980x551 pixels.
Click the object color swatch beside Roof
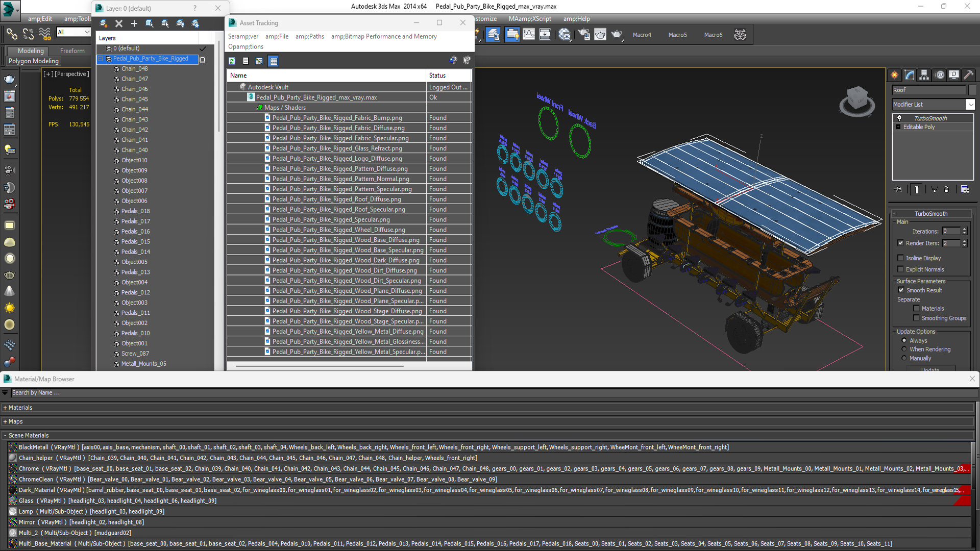[972, 90]
